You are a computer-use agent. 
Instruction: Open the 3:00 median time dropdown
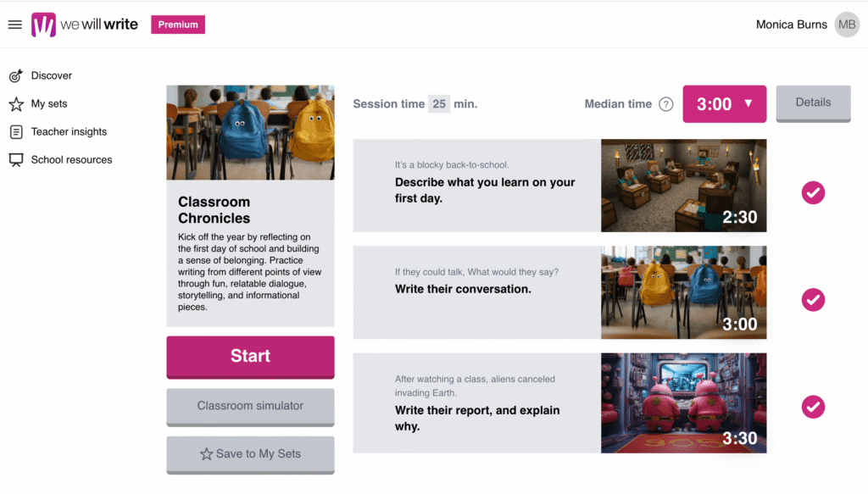click(724, 104)
